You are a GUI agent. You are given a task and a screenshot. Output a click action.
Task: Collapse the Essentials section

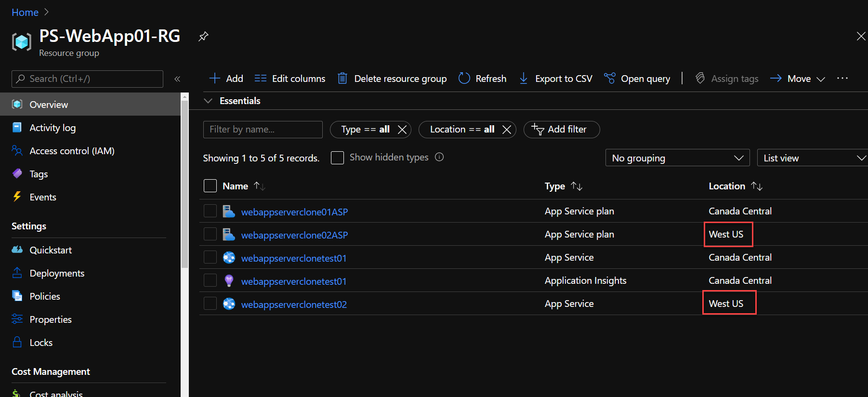pyautogui.click(x=208, y=101)
